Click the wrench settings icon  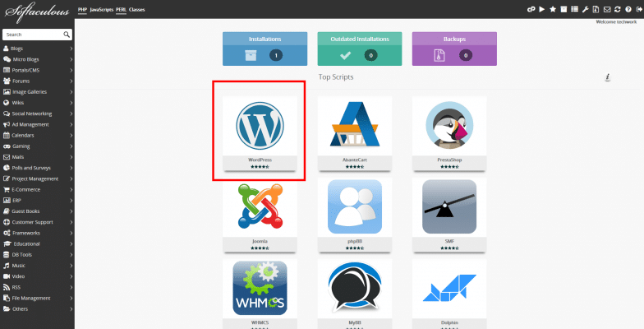click(x=585, y=9)
